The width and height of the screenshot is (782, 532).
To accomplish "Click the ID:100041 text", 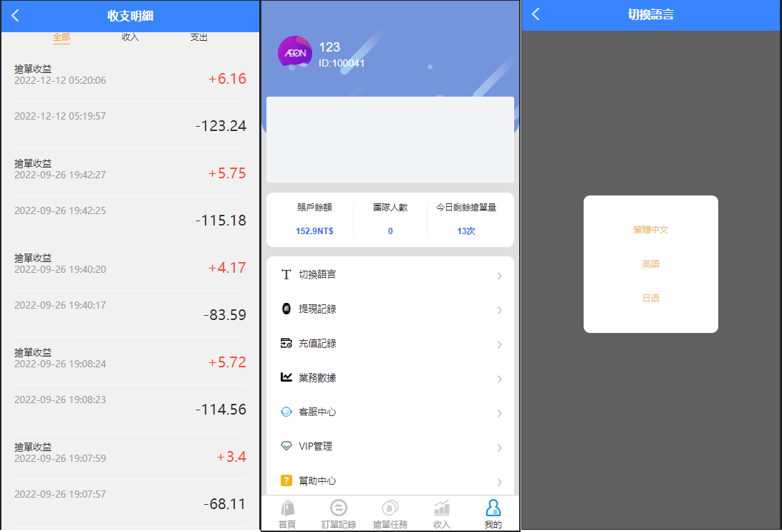I will tap(342, 63).
